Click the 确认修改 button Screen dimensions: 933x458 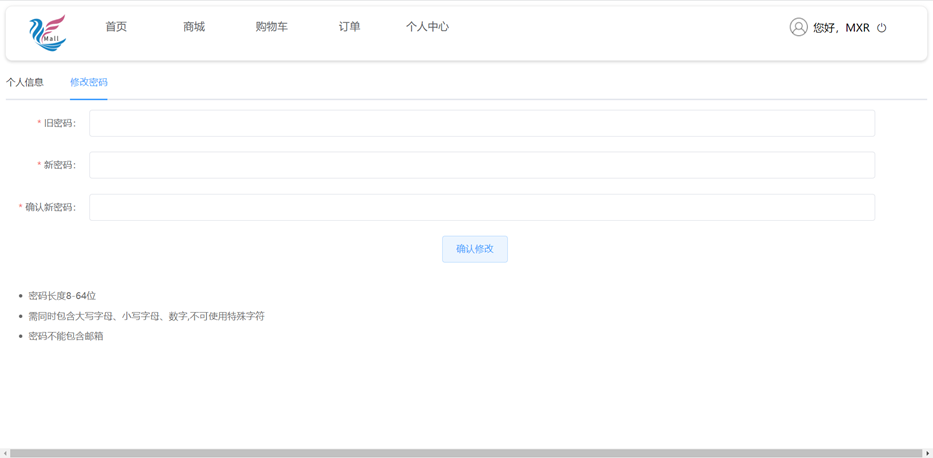click(475, 249)
